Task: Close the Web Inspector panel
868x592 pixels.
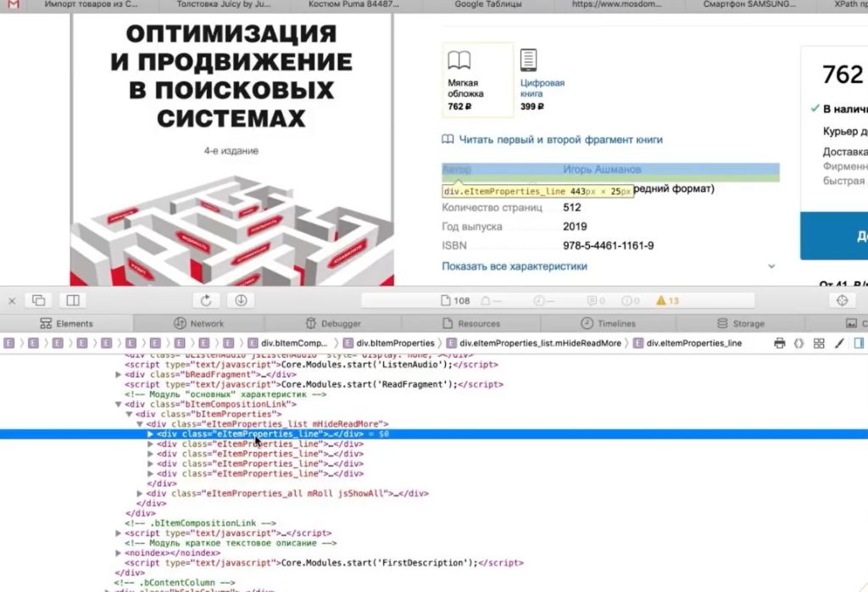Action: (12, 300)
